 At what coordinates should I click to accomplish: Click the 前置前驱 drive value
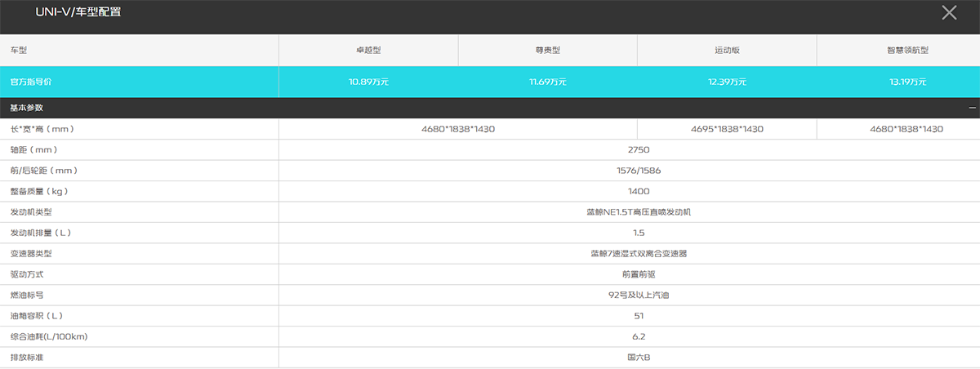tap(639, 274)
